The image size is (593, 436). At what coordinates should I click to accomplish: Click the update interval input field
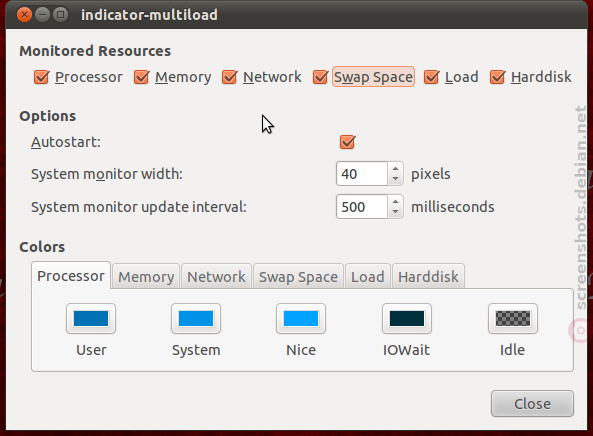click(x=362, y=207)
